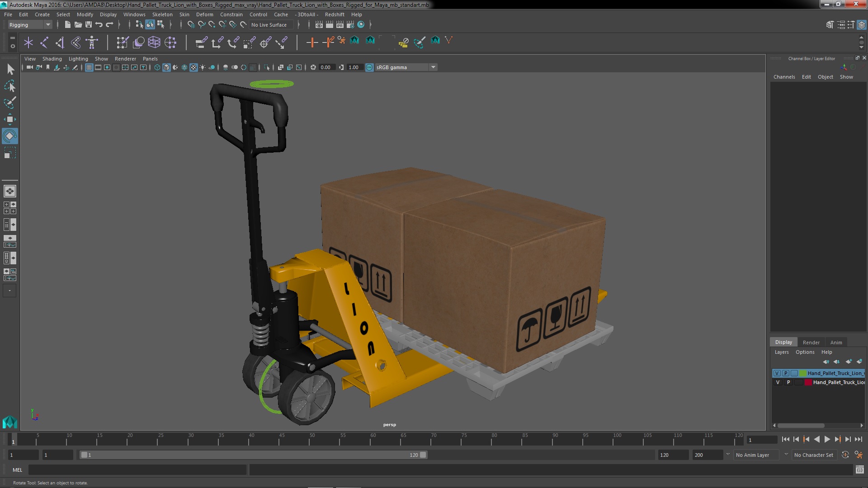Choose the Paint selection tool
The image size is (868, 488).
coord(9,103)
